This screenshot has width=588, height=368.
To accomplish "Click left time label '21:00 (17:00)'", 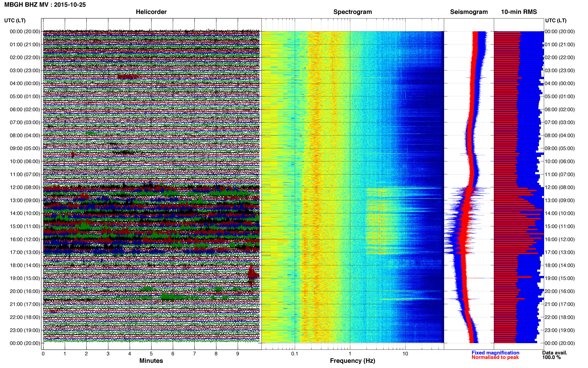I will pos(25,304).
